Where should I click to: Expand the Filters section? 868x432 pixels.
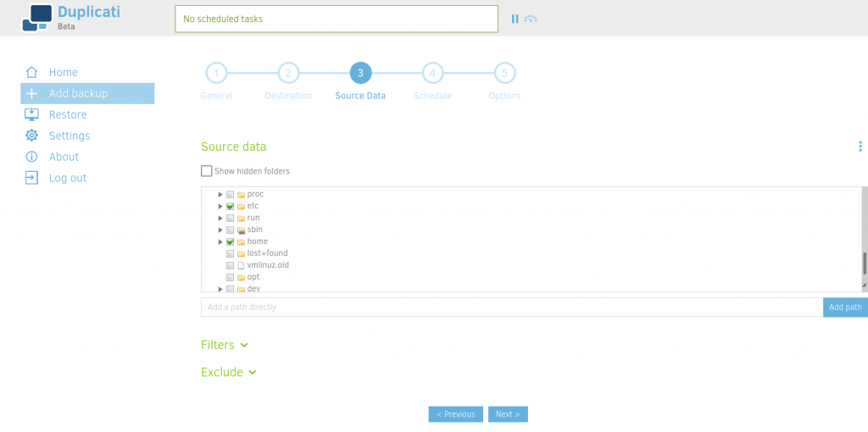coord(224,345)
